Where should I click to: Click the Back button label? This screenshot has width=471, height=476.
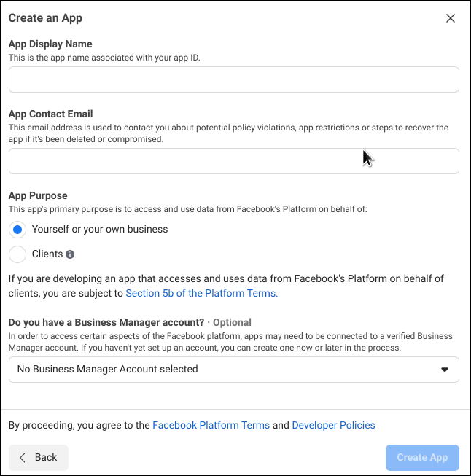(46, 457)
